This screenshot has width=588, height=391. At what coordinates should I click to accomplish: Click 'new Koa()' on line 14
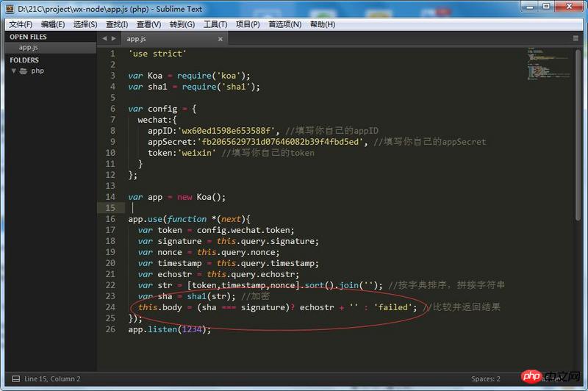click(201, 197)
